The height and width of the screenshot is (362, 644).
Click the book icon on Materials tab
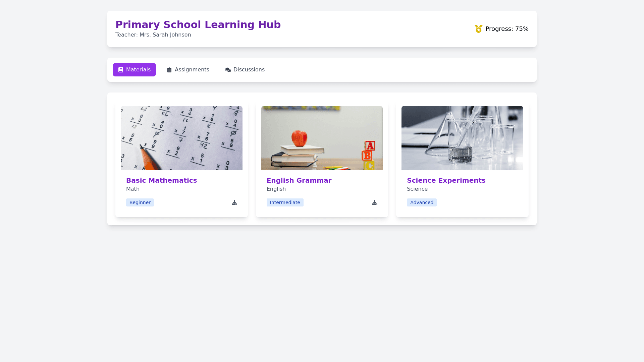121,70
